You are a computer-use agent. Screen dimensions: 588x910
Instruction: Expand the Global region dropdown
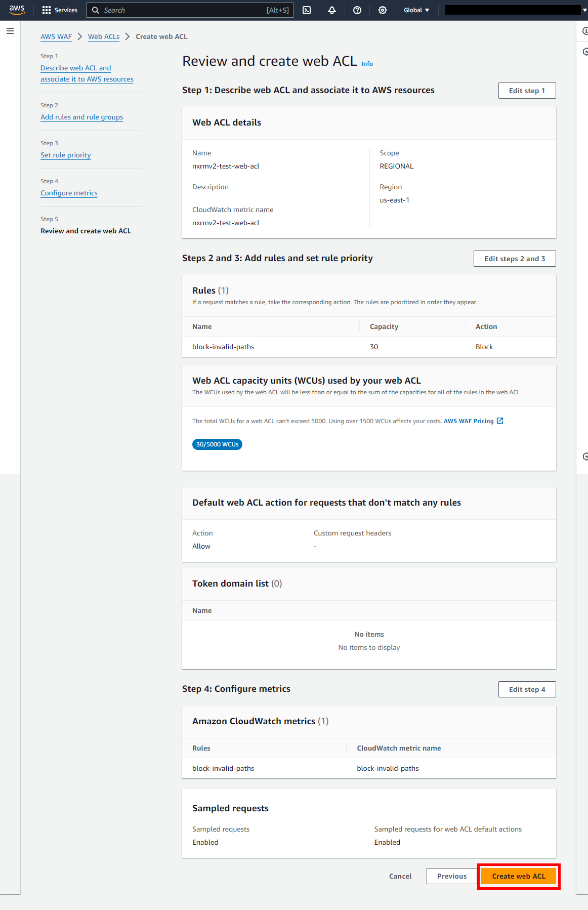click(416, 10)
